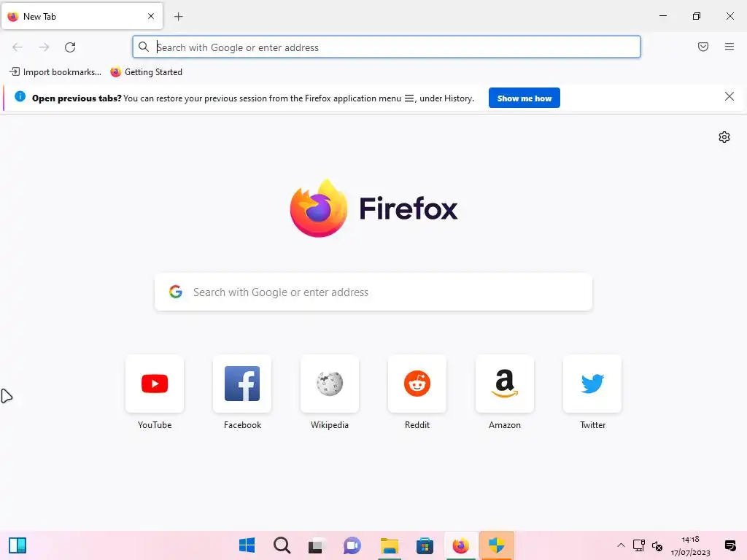Open new tab personalization gear icon
Screen dimensions: 747x560
724,137
